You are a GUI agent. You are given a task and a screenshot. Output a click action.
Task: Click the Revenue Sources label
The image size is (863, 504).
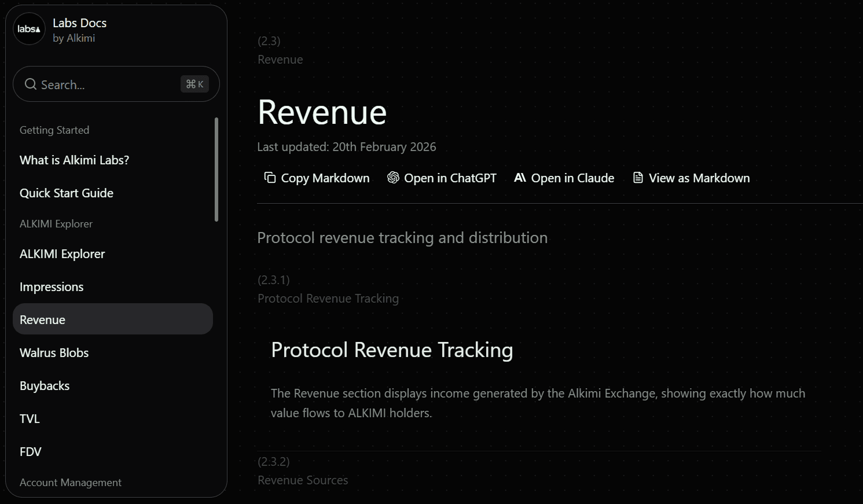303,480
